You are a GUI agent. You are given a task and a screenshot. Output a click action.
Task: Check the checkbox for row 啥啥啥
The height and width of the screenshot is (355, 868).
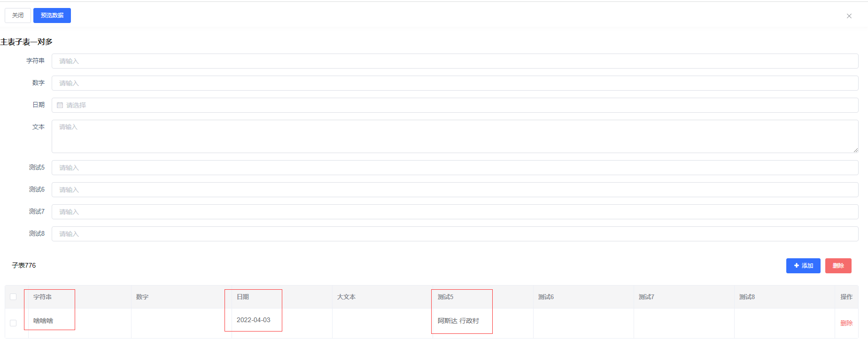[x=13, y=323]
